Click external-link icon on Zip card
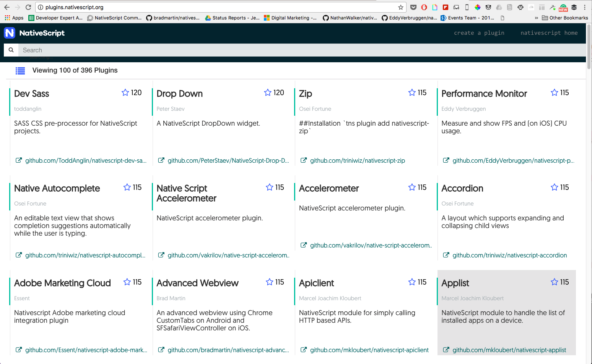 click(x=303, y=160)
